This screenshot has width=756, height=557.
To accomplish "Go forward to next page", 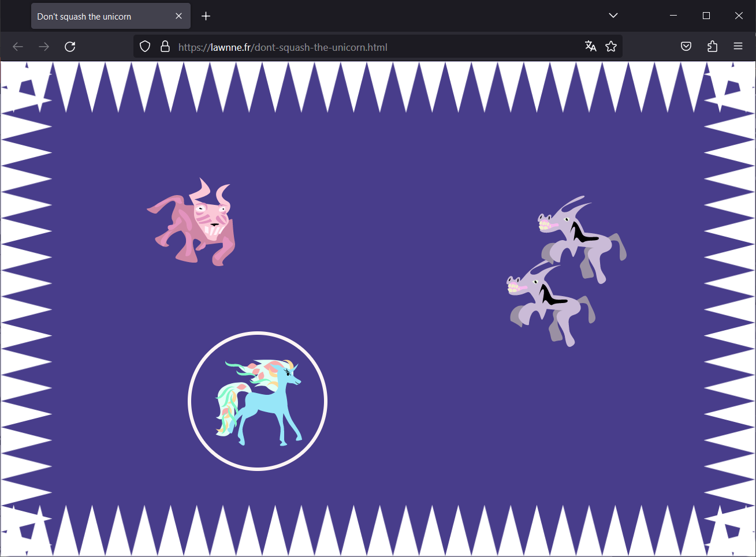I will click(44, 47).
